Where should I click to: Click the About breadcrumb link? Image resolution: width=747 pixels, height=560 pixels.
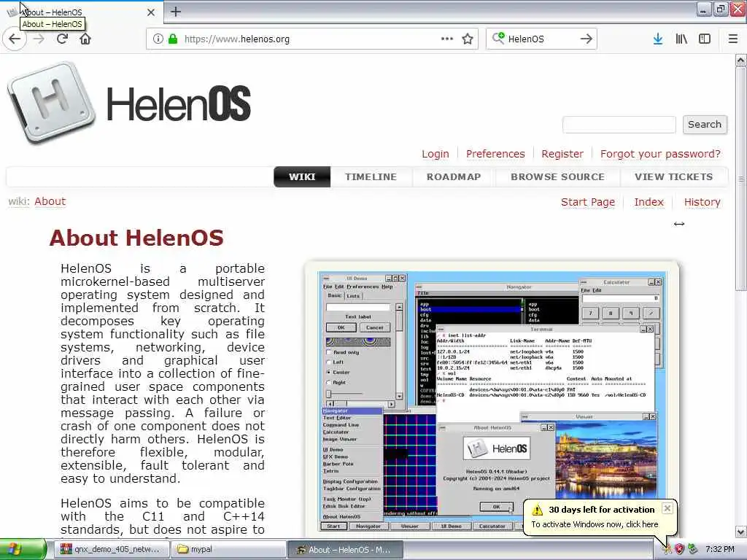coord(50,201)
